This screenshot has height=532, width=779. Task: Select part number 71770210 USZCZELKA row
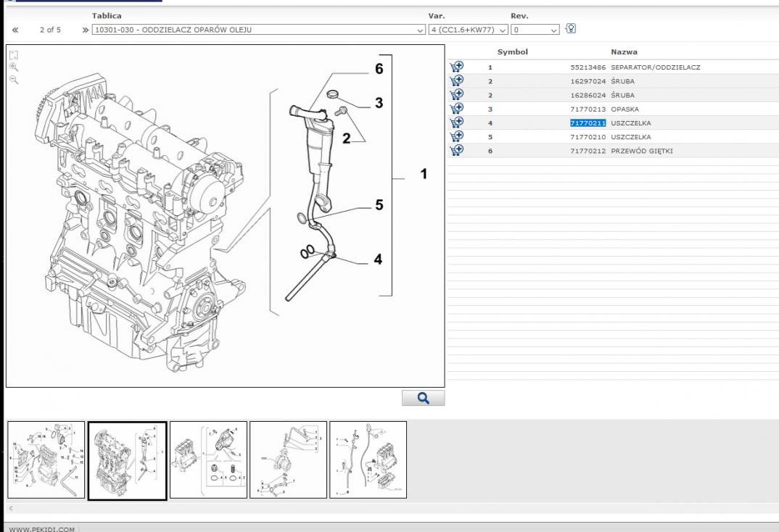(x=588, y=137)
